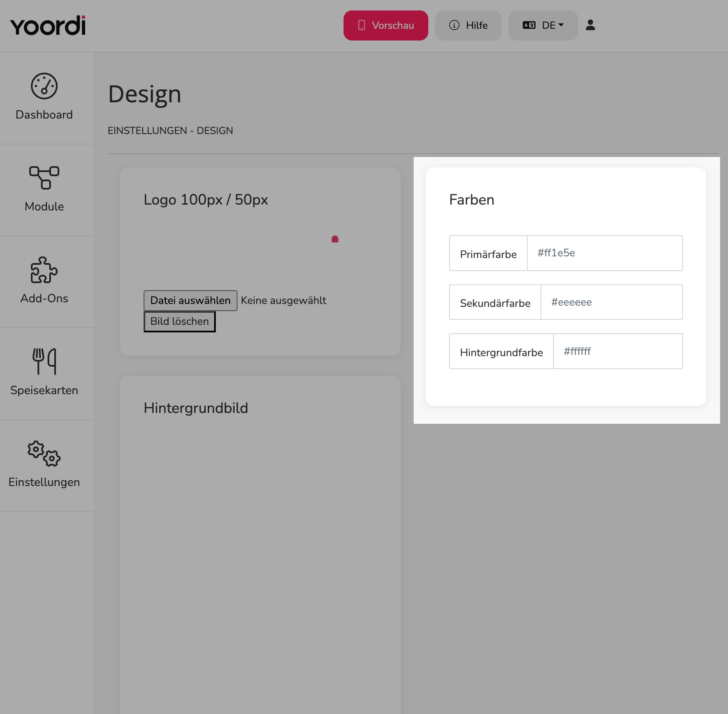Open the Dashboard gauge icon
728x714 pixels.
tap(44, 86)
